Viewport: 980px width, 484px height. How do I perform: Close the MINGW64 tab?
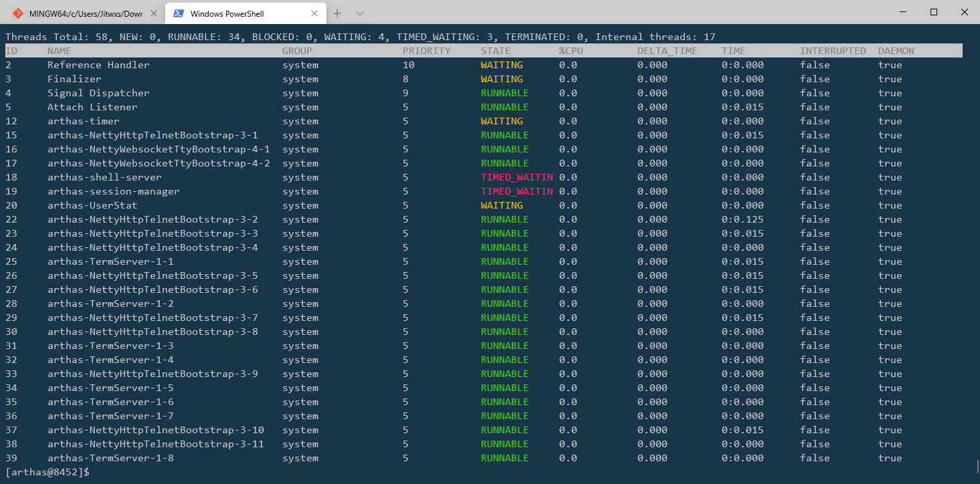click(x=153, y=13)
